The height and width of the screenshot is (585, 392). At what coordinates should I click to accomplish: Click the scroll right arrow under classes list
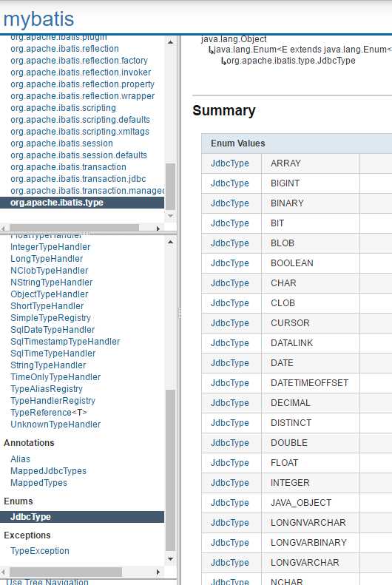[x=158, y=572]
